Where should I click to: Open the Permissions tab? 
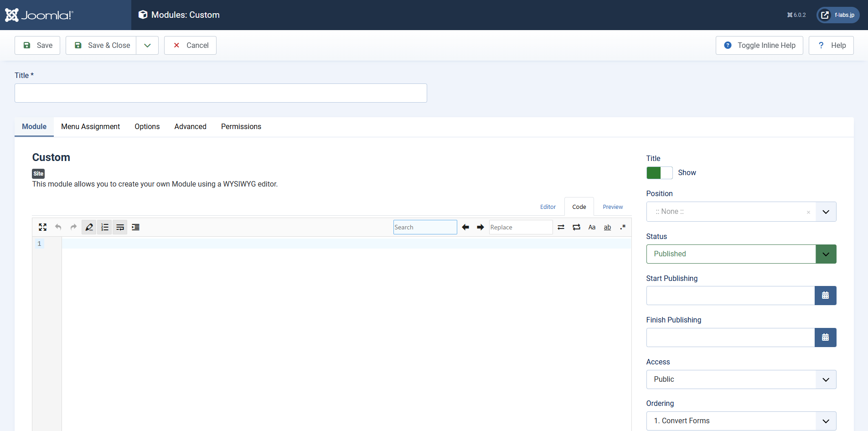(x=241, y=127)
